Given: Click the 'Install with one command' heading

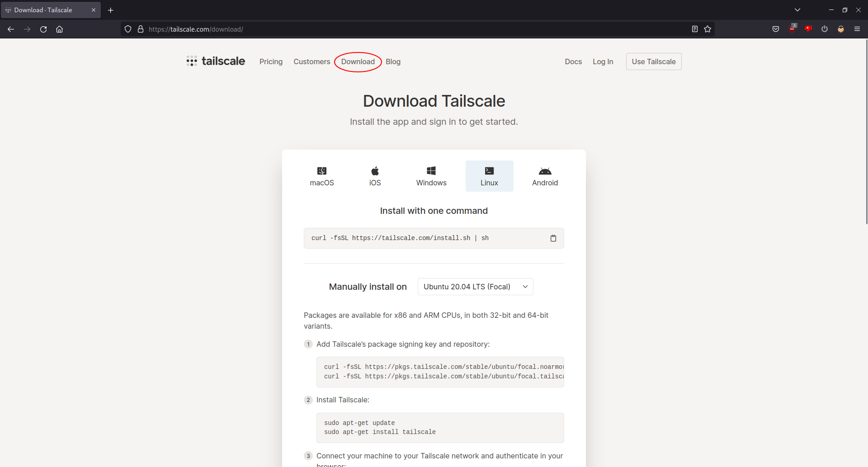Looking at the screenshot, I should [434, 211].
